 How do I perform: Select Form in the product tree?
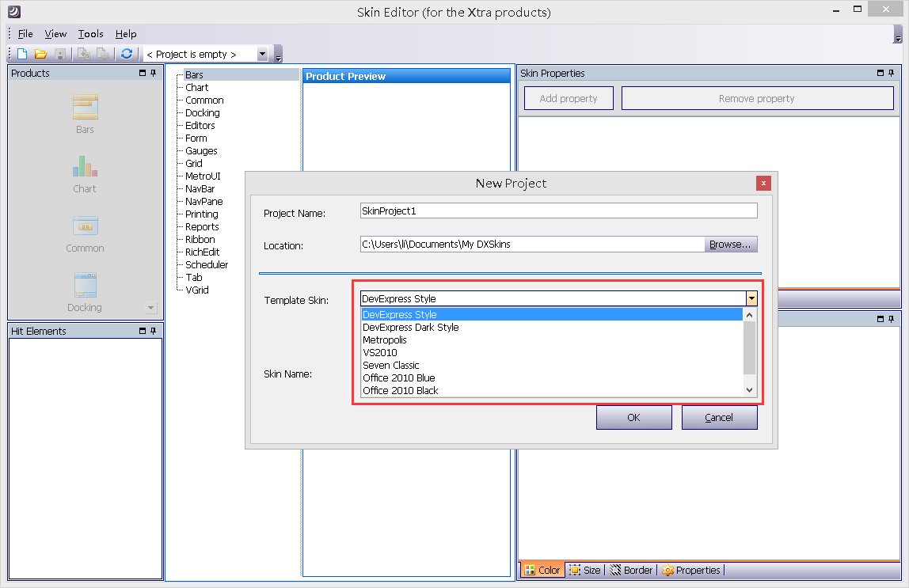(x=196, y=138)
